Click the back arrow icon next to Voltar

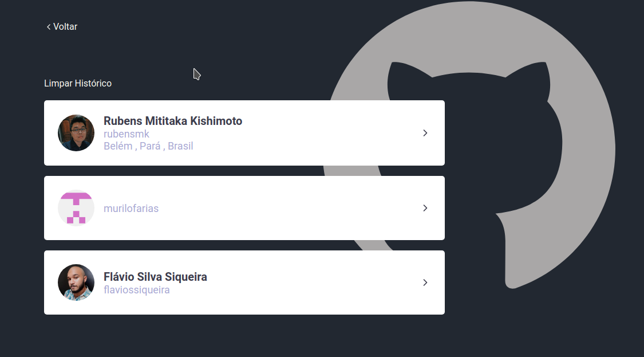[48, 26]
